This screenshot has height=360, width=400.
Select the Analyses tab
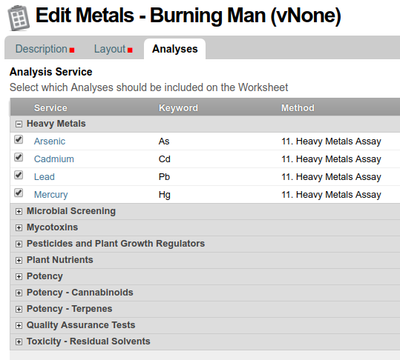[x=175, y=49]
